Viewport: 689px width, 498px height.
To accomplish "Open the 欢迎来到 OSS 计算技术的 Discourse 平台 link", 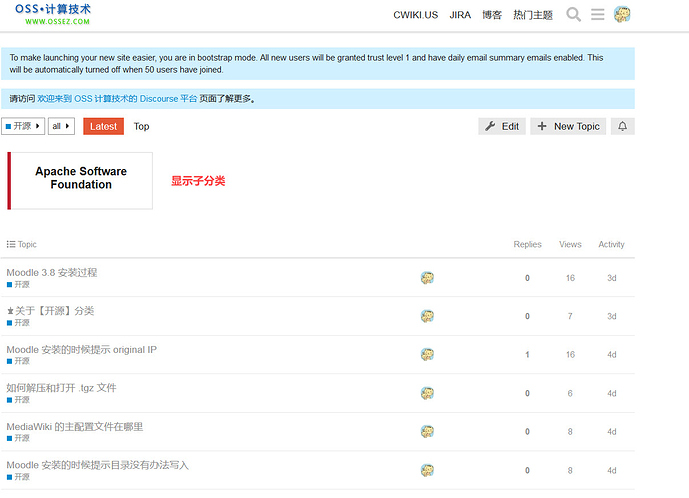I will pos(117,98).
